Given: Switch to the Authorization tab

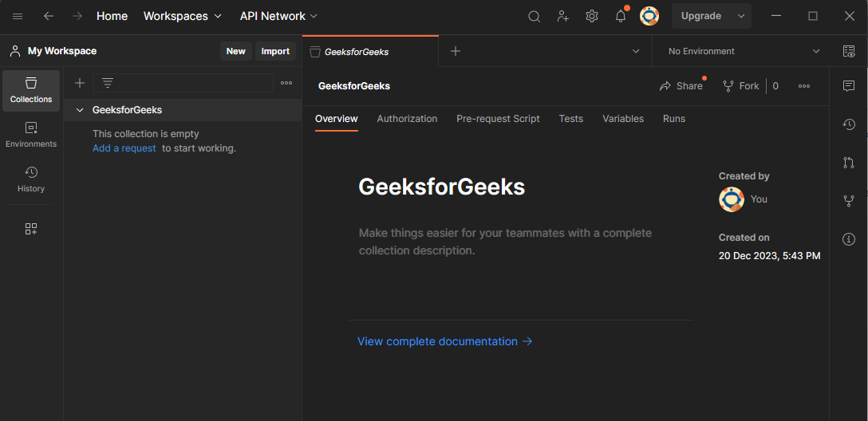Looking at the screenshot, I should point(407,119).
